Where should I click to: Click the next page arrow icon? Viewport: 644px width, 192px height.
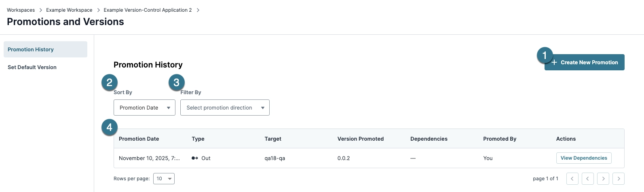(x=603, y=179)
